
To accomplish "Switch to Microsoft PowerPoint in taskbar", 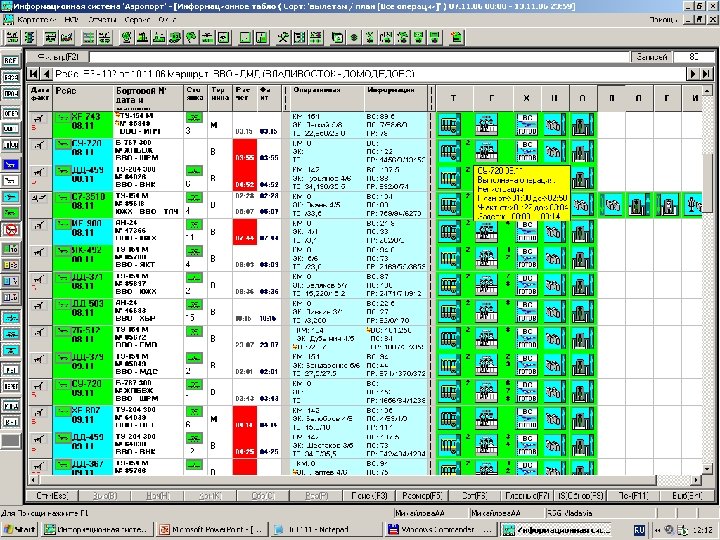I will tap(211, 530).
